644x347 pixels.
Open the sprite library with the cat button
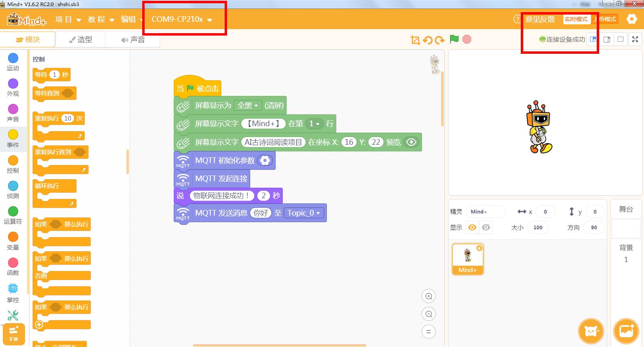tap(591, 331)
